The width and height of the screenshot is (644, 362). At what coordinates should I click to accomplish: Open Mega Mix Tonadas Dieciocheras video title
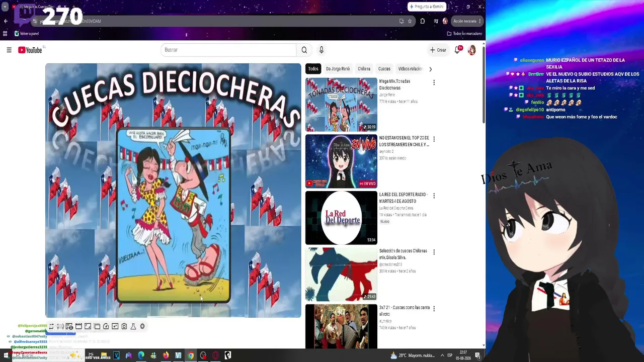tap(395, 84)
